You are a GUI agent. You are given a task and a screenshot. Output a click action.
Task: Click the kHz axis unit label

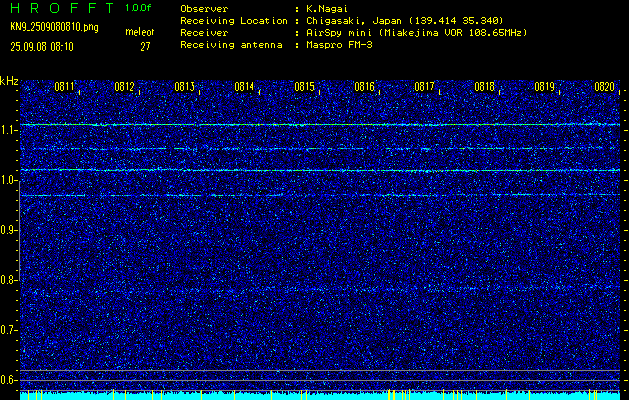(x=9, y=81)
